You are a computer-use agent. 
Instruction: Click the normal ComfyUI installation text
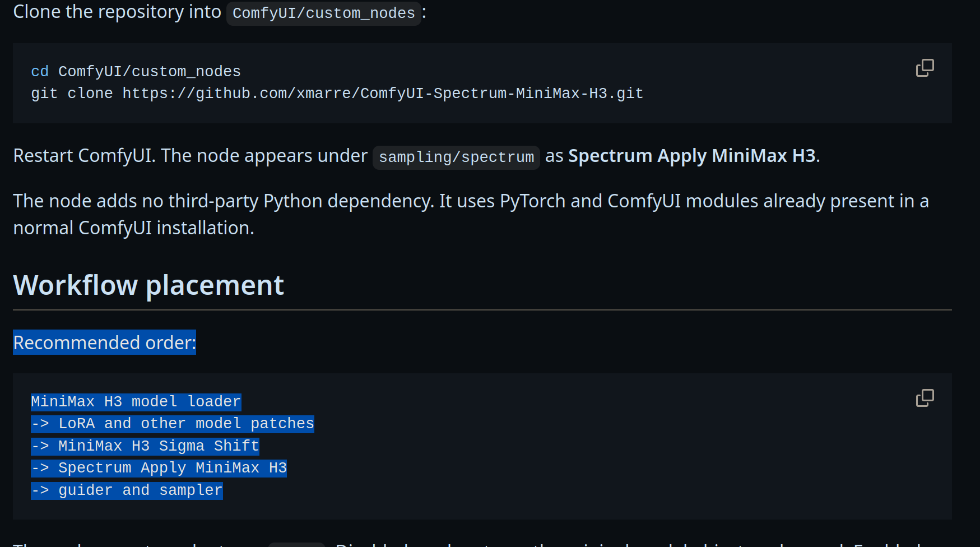point(134,228)
